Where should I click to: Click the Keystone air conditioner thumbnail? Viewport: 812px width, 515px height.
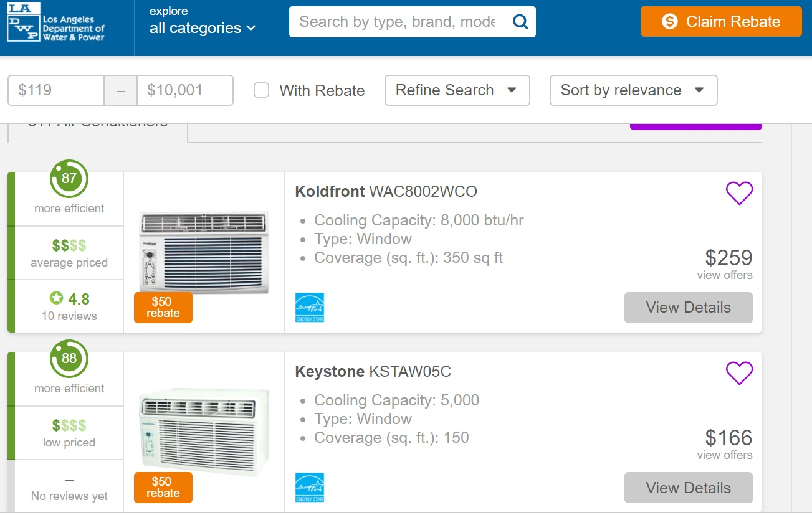(204, 432)
